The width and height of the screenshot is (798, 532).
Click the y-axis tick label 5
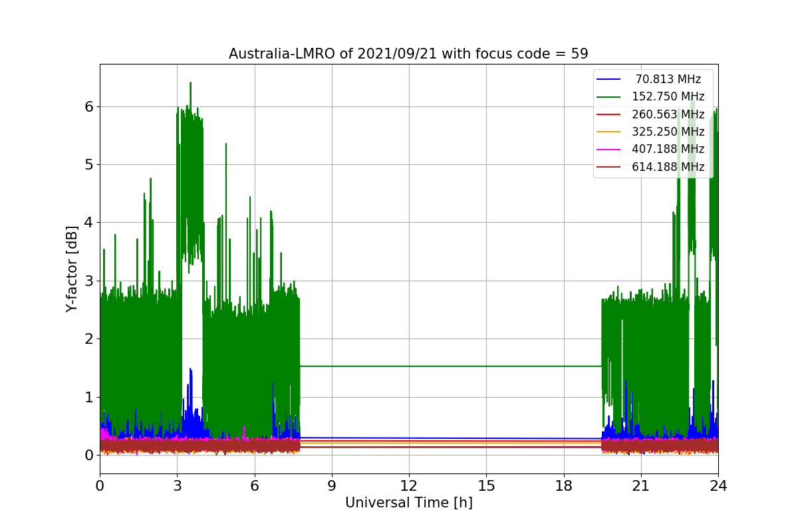pos(89,164)
